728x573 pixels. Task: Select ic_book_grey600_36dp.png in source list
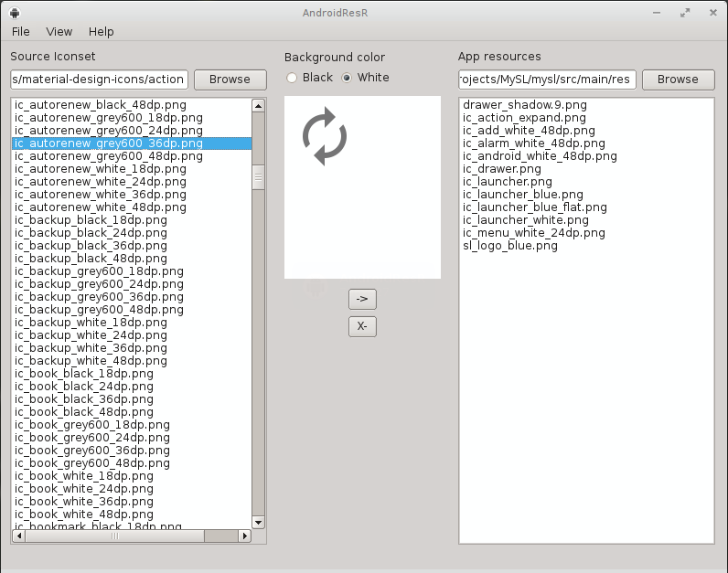[x=91, y=451]
